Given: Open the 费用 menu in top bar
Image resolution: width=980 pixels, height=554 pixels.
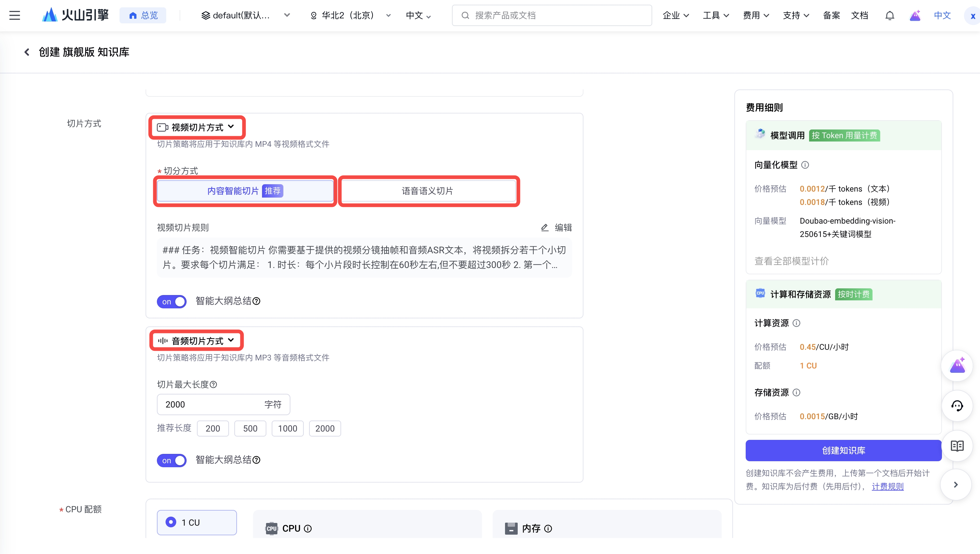Looking at the screenshot, I should tap(756, 15).
